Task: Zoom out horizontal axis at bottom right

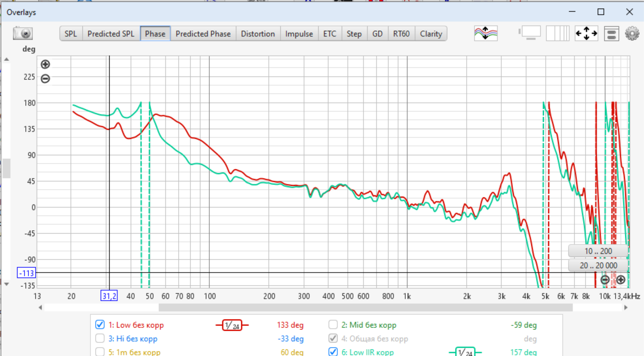Action: tap(605, 280)
